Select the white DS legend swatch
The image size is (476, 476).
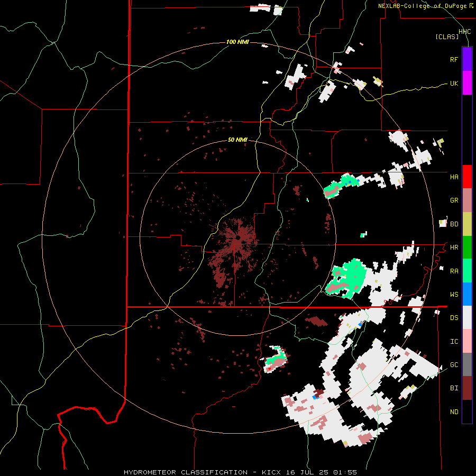pos(467,317)
